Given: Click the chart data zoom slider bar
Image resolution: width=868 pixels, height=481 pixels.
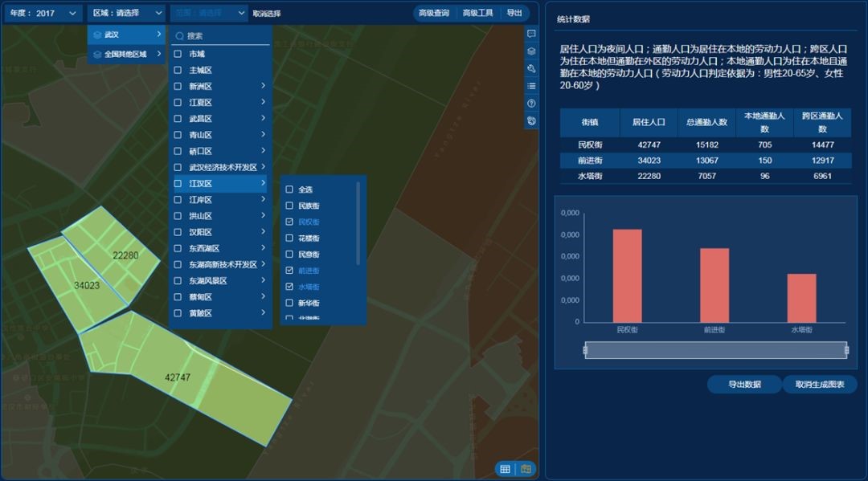Looking at the screenshot, I should (x=716, y=350).
